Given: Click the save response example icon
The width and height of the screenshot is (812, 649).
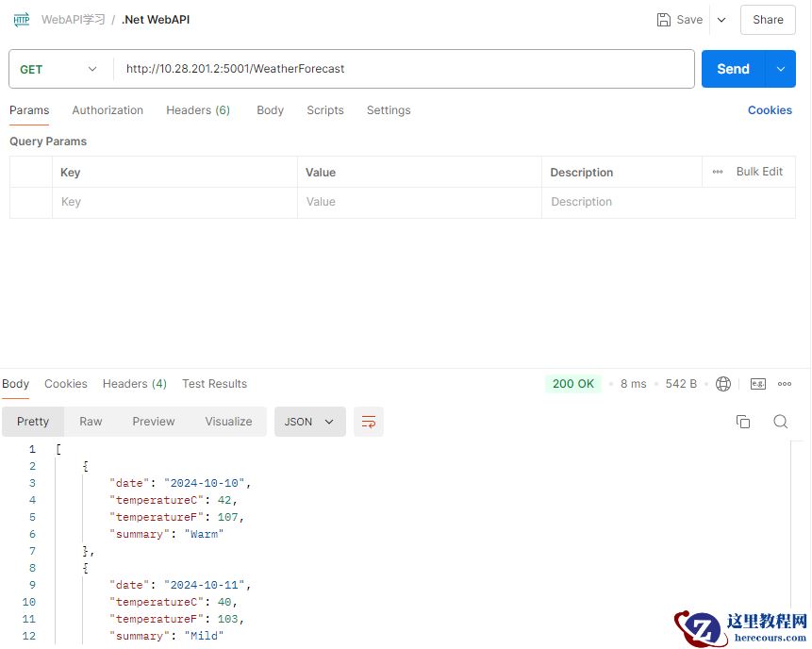Looking at the screenshot, I should (x=757, y=384).
